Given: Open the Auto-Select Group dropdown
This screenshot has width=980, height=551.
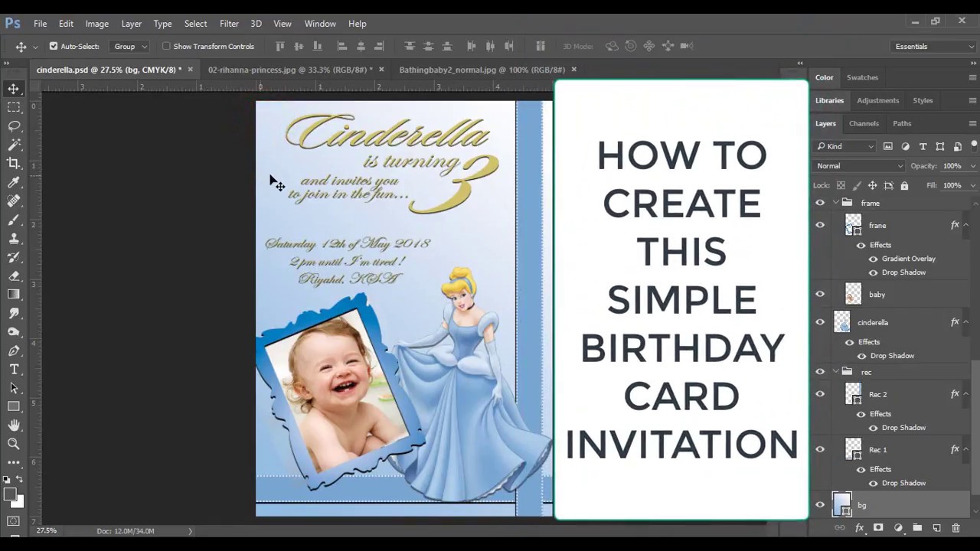Looking at the screenshot, I should [x=130, y=46].
